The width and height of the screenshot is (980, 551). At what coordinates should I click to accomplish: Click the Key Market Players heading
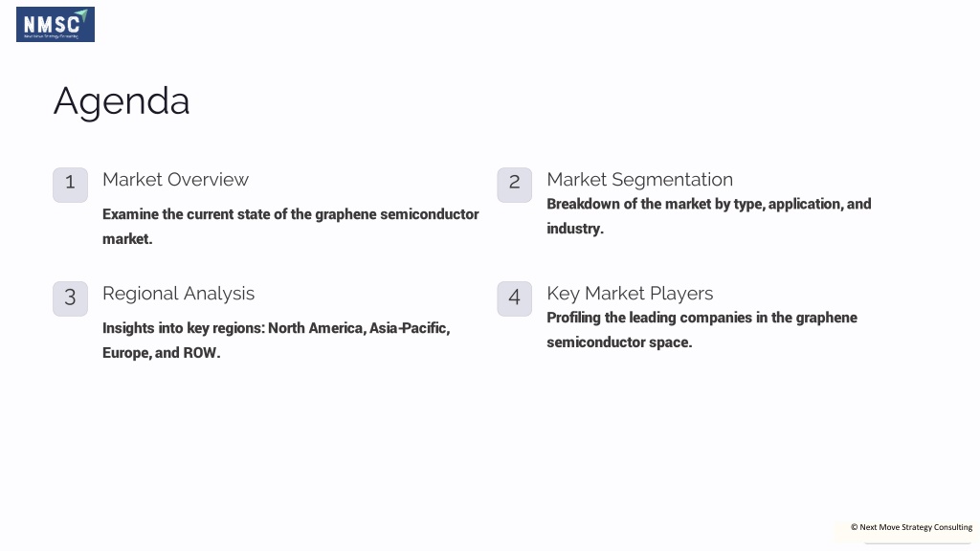tap(630, 294)
